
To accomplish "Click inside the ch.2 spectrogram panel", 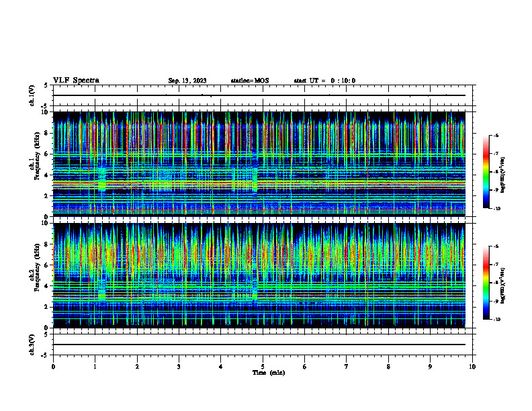I will point(259,275).
